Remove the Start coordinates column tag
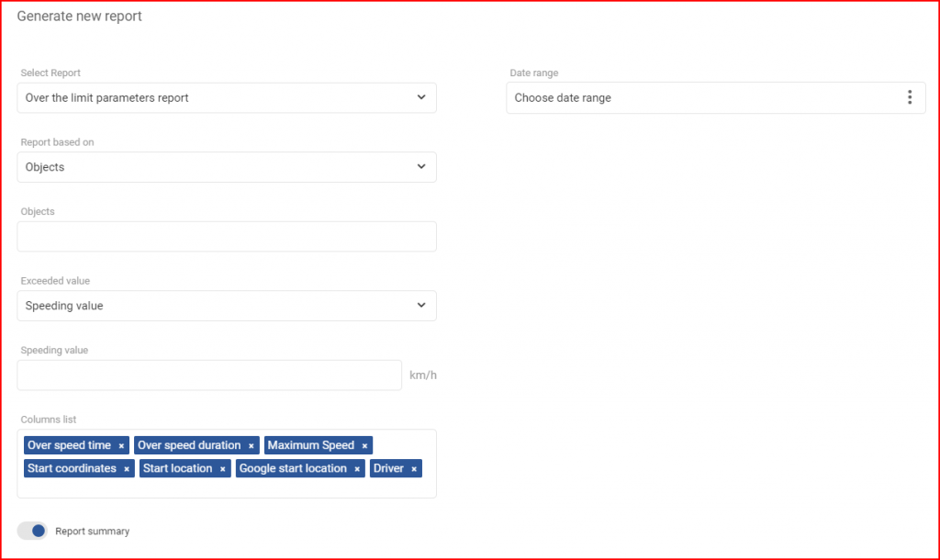 pos(127,469)
